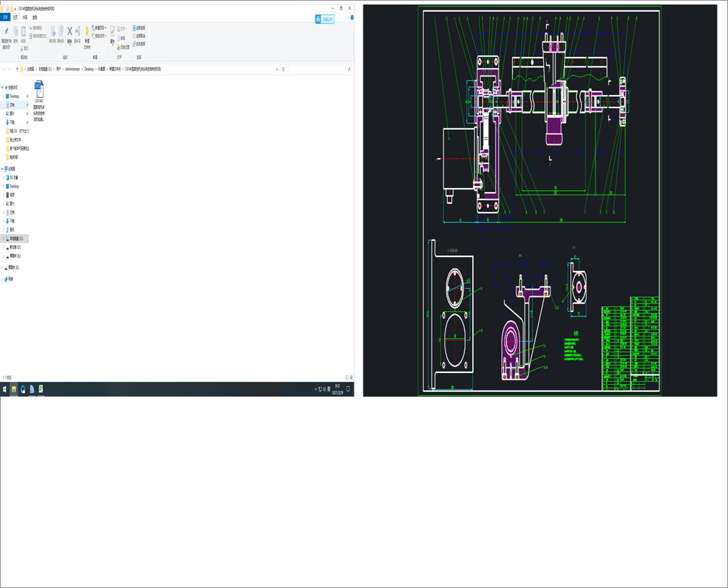
Task: Click the Move to ribbon icon
Action: tap(52, 31)
